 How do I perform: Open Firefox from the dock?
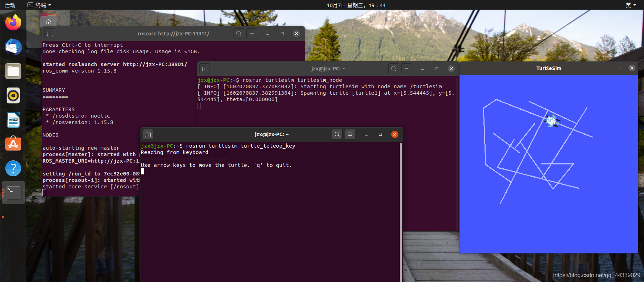(13, 23)
